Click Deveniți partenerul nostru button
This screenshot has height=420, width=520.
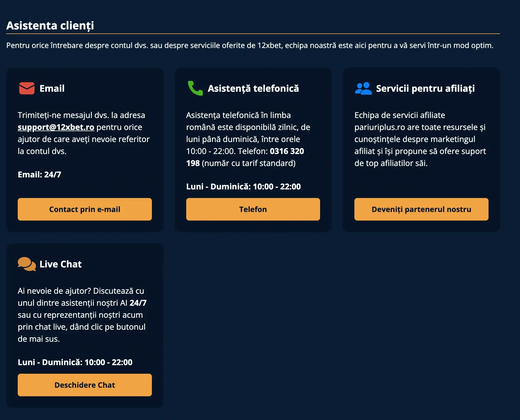(421, 209)
